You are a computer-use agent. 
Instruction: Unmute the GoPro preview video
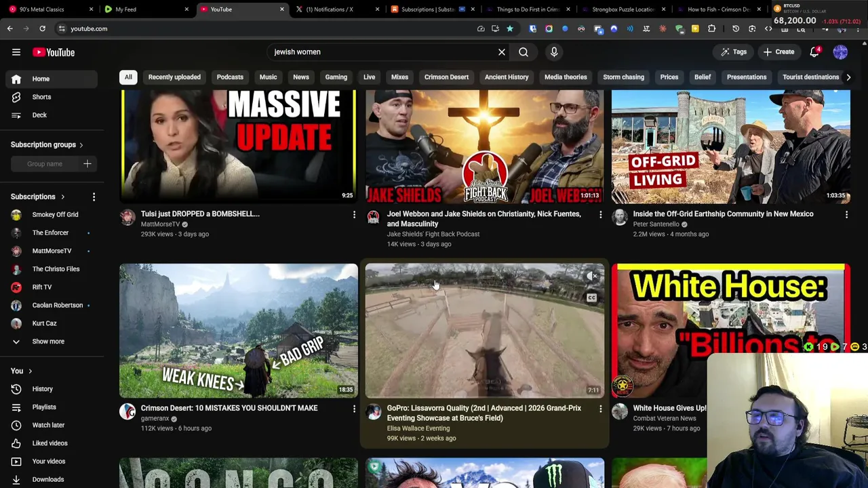(x=592, y=276)
